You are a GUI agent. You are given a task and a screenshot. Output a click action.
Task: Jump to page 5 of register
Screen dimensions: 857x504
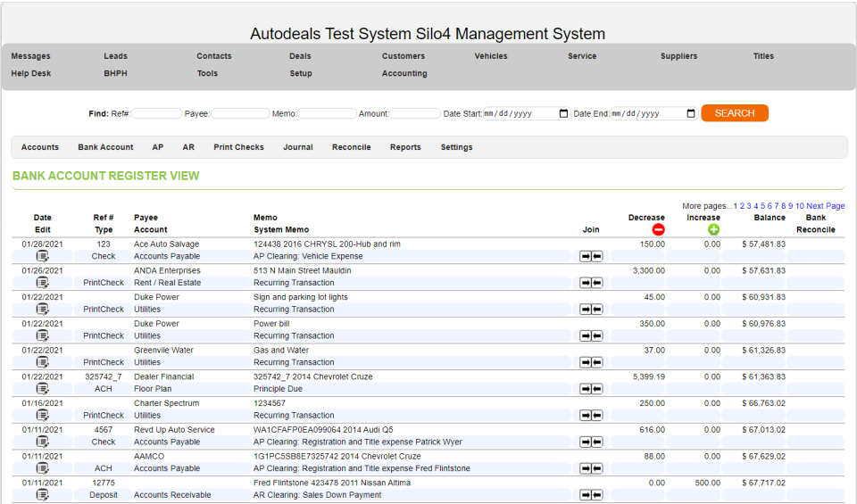[763, 206]
